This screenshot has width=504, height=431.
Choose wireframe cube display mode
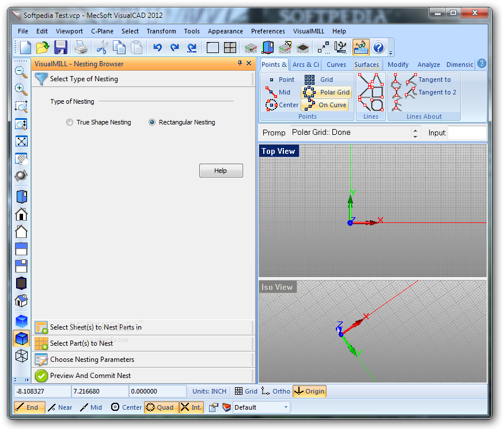(x=21, y=356)
